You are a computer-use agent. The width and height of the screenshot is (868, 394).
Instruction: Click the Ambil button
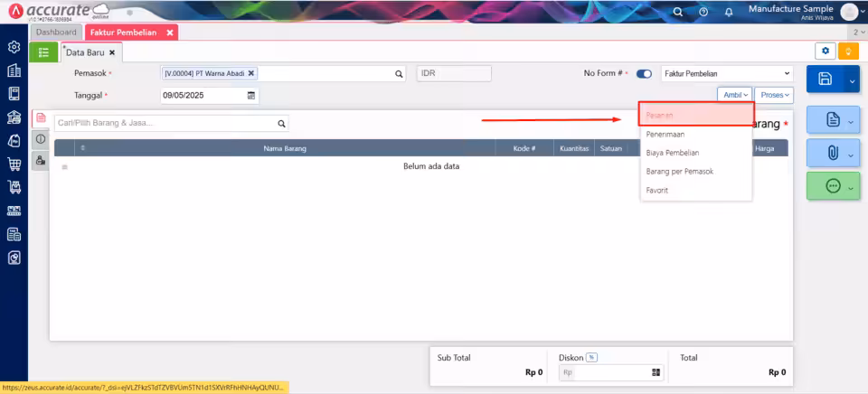click(734, 95)
